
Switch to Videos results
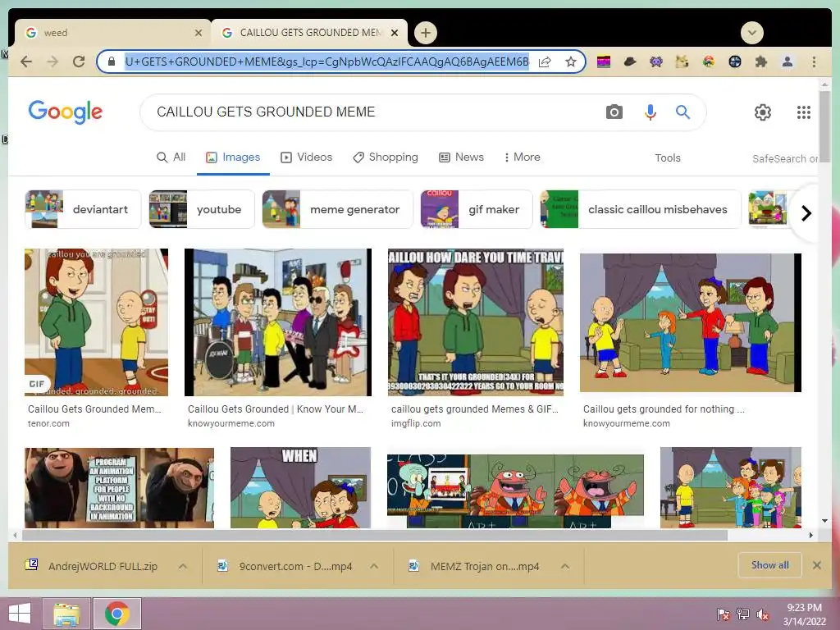pyautogui.click(x=307, y=157)
